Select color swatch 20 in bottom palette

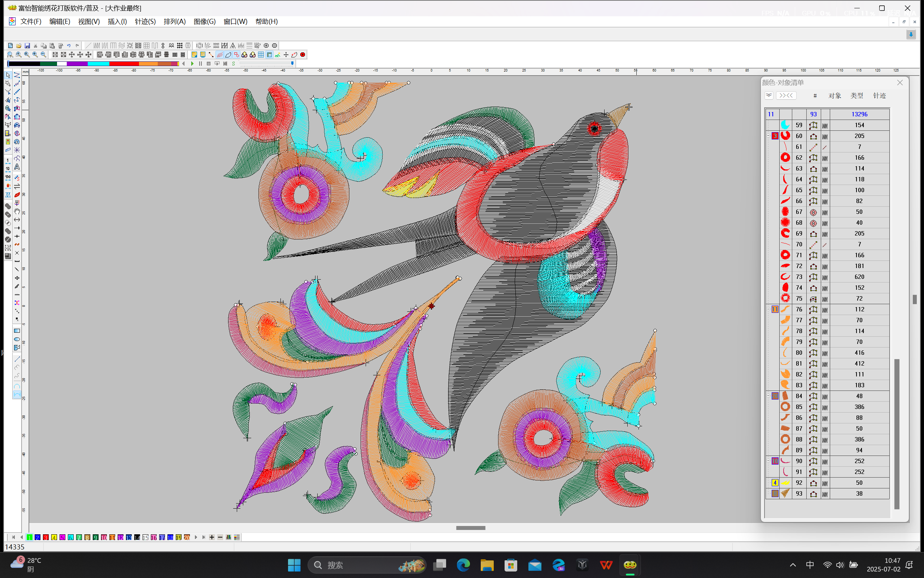click(187, 537)
